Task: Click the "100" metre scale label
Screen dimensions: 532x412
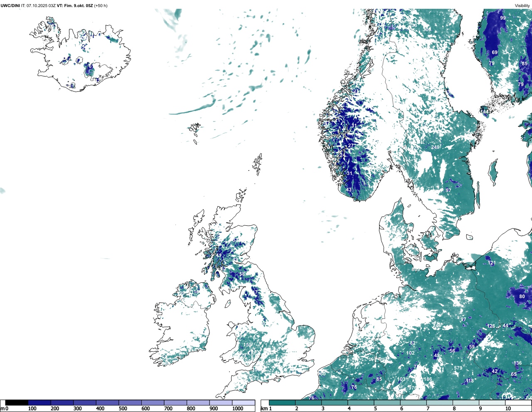Action: coord(32,409)
